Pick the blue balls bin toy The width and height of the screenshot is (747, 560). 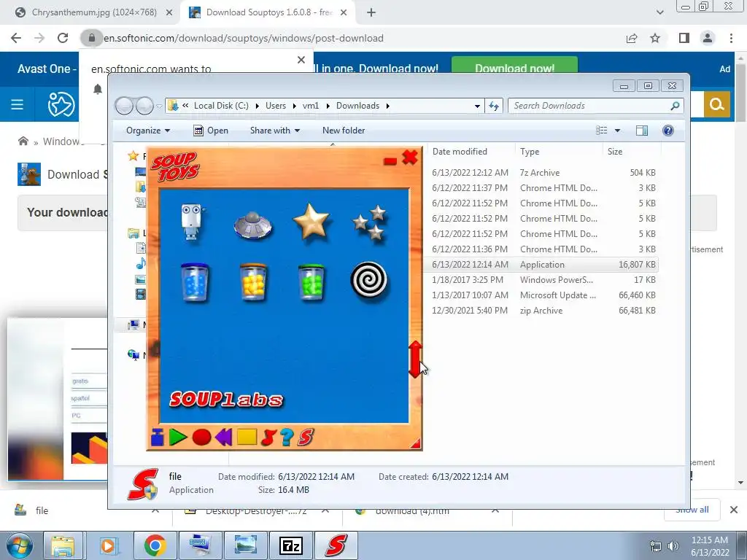coord(195,282)
